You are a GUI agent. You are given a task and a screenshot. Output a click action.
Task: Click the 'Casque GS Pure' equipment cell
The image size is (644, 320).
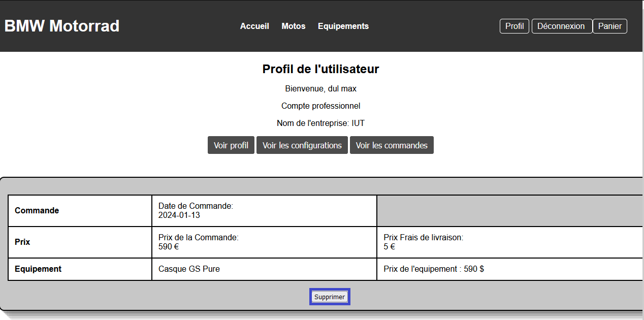click(264, 269)
